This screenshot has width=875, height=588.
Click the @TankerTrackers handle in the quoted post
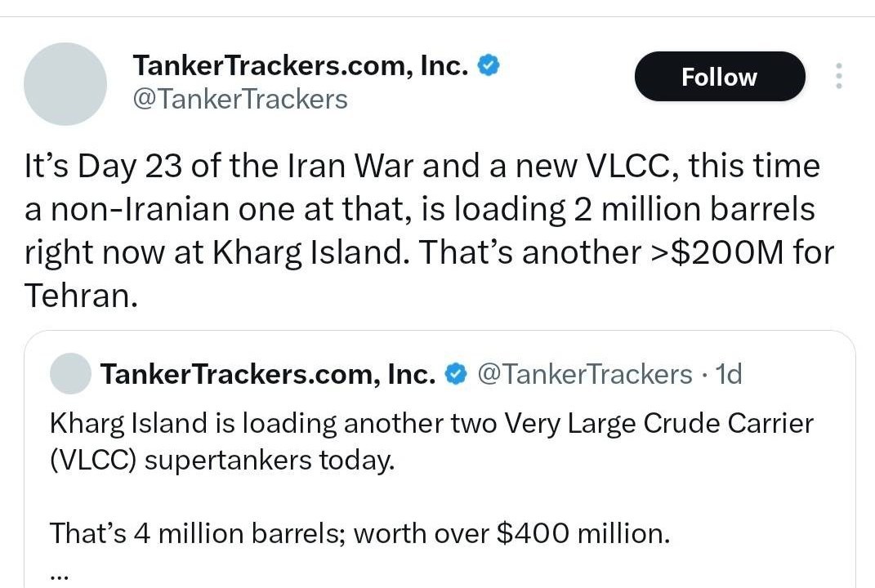pos(583,374)
